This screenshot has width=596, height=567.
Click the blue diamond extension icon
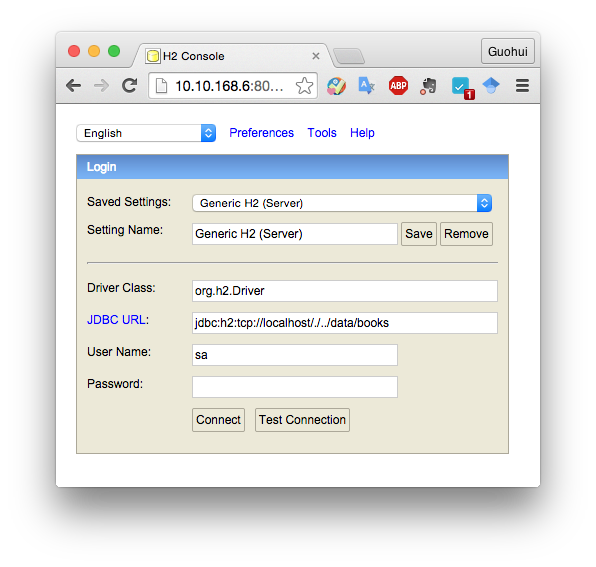[491, 85]
